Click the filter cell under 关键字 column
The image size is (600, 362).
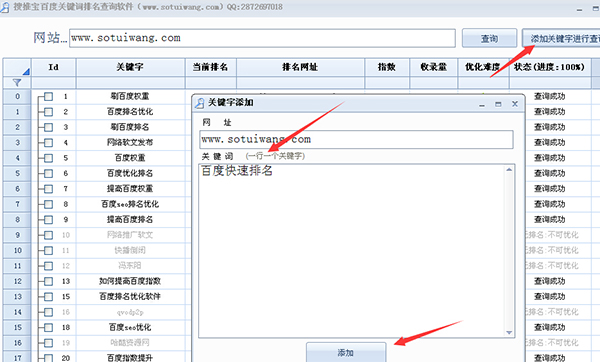[x=130, y=82]
